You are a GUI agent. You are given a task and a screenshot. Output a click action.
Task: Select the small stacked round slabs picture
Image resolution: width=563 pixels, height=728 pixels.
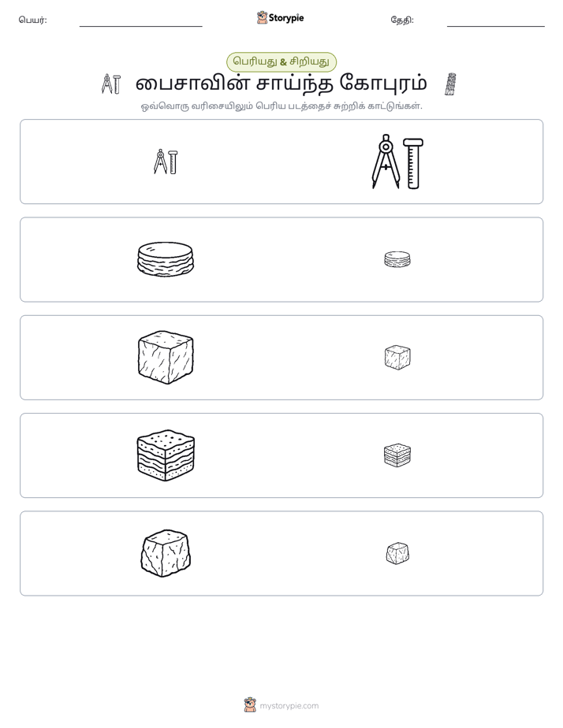click(397, 259)
